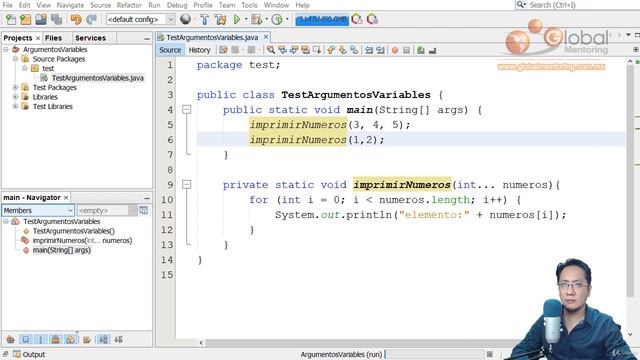Click the memory usage indicator bar
The height and width of the screenshot is (360, 640).
coord(322,19)
